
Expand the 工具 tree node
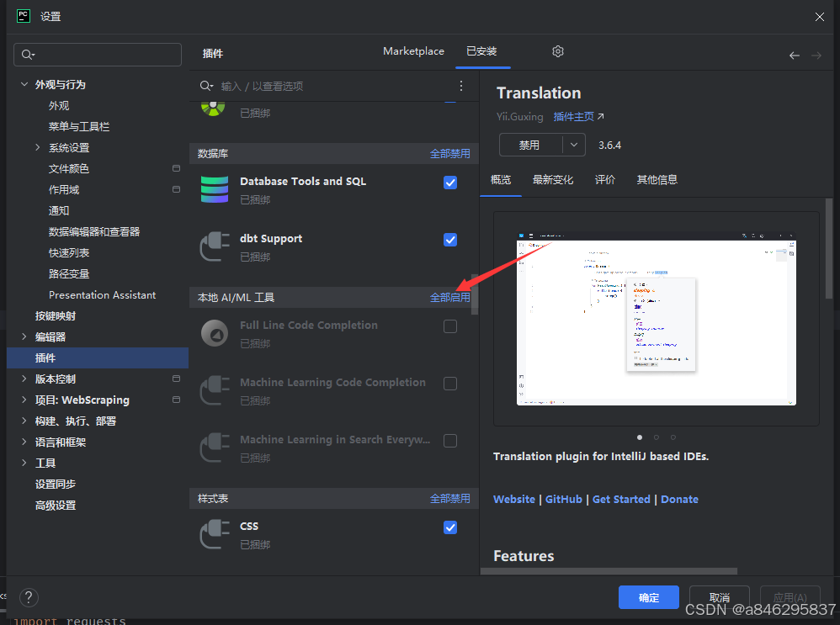(24, 462)
